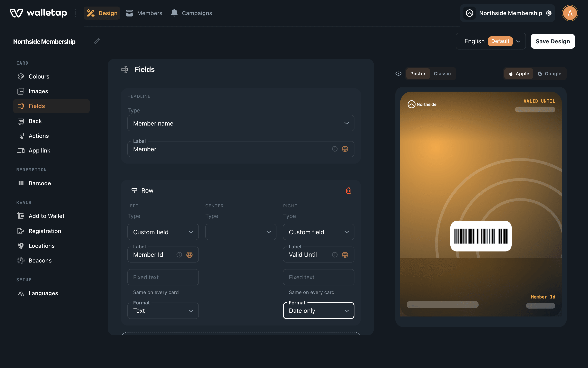
Task: Switch preview to Classic style
Action: tap(442, 74)
